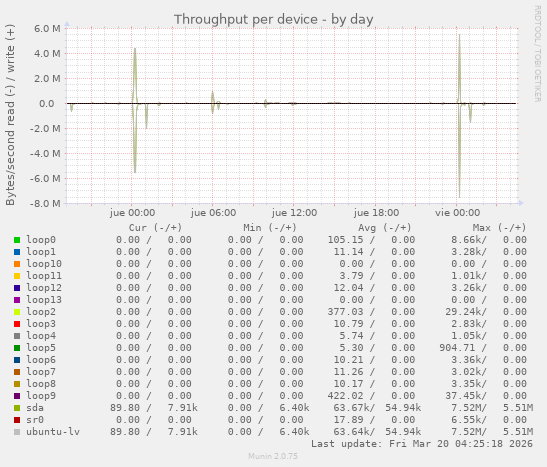Click ubuntu-lv average read value 63.64k

pos(351,432)
